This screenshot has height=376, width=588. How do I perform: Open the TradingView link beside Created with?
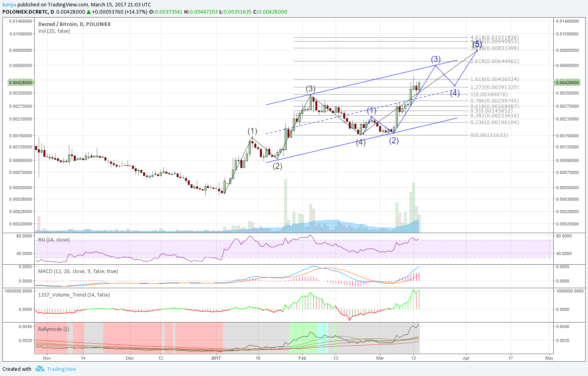point(61,369)
